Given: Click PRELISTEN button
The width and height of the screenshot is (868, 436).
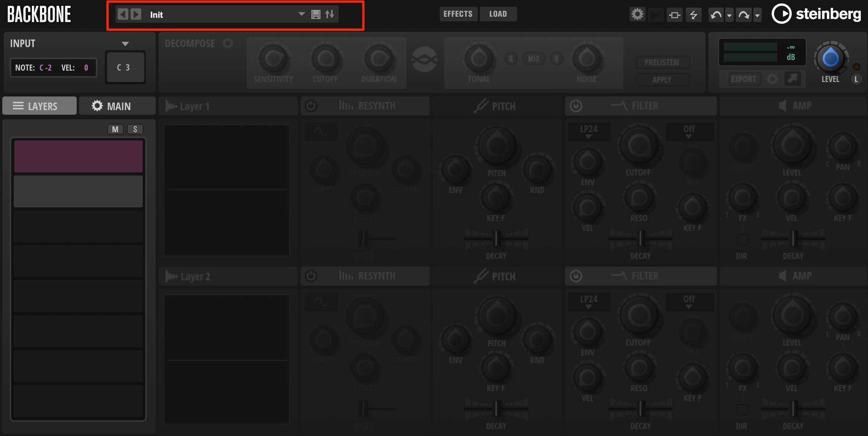Looking at the screenshot, I should (662, 62).
